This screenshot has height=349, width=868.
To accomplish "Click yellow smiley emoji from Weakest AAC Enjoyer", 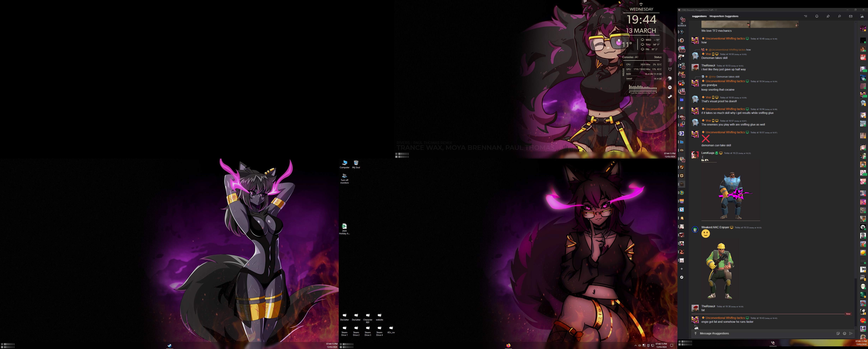I will click(706, 233).
